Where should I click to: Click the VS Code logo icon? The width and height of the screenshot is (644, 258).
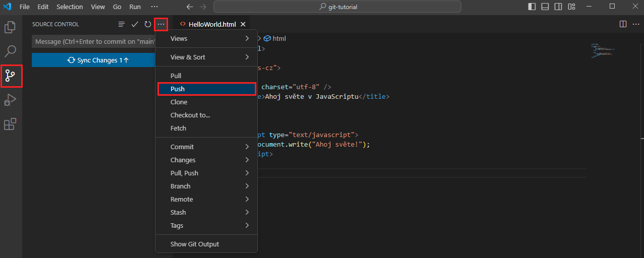pyautogui.click(x=7, y=7)
